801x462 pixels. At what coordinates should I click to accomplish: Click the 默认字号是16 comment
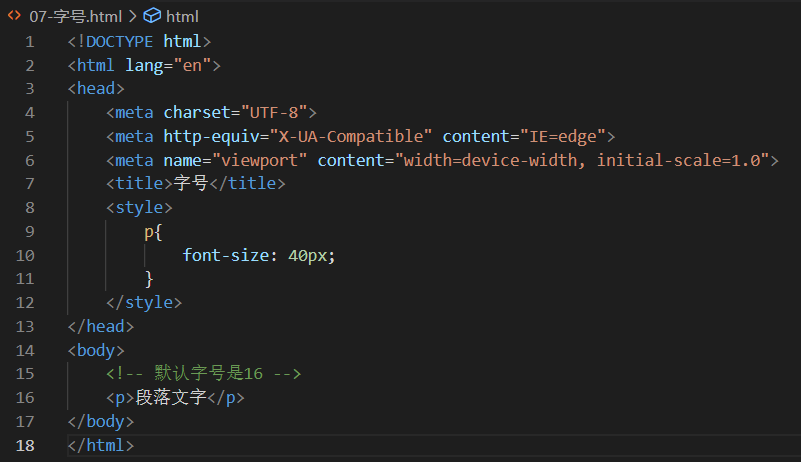(x=204, y=374)
